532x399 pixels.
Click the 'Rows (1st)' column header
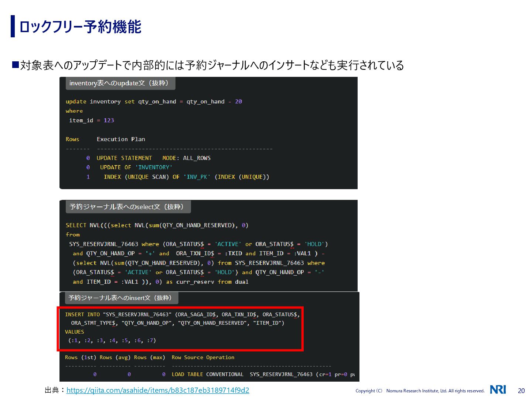(80, 357)
